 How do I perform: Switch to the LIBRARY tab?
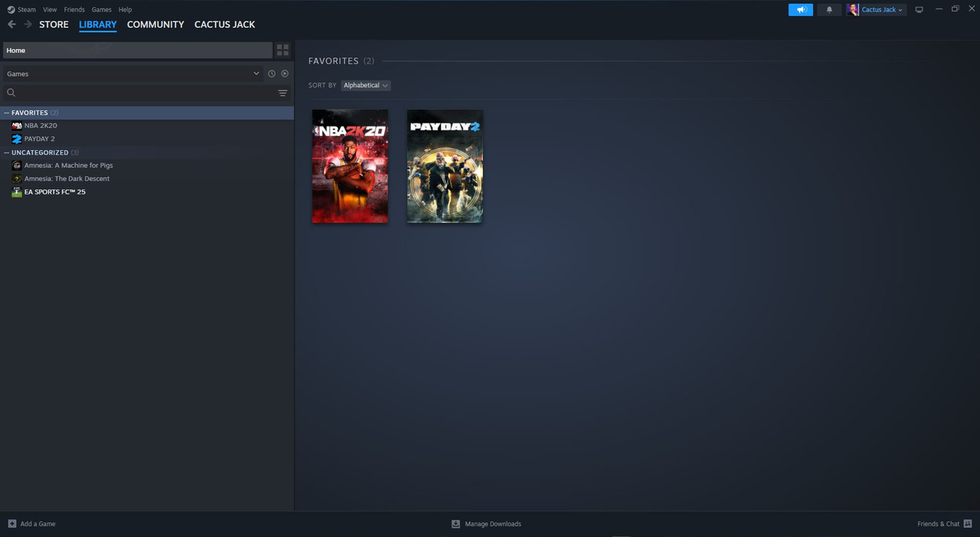[98, 25]
